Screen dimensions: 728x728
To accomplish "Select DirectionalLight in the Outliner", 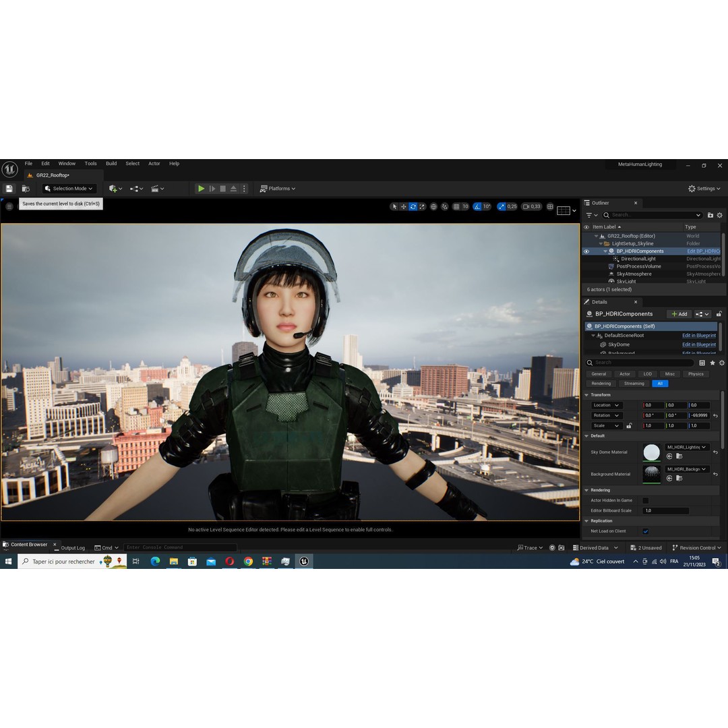I will tap(638, 259).
